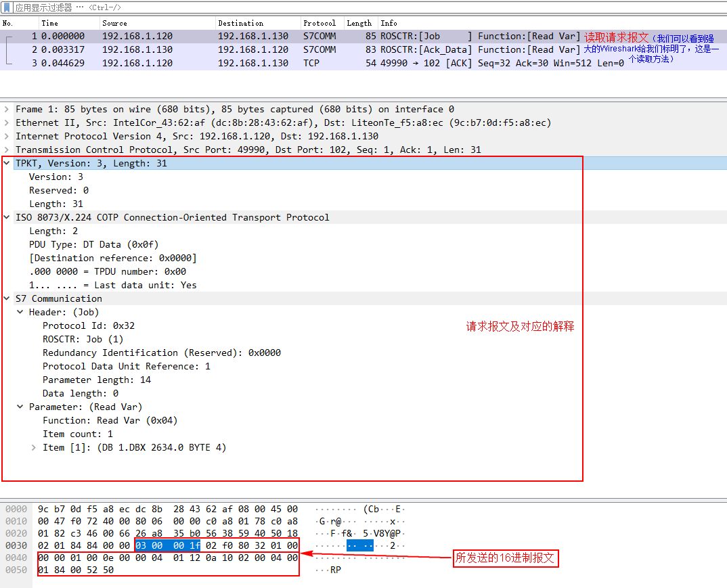This screenshot has width=727, height=588.
Task: Select the COTP Length: 2 field
Action: click(x=53, y=231)
